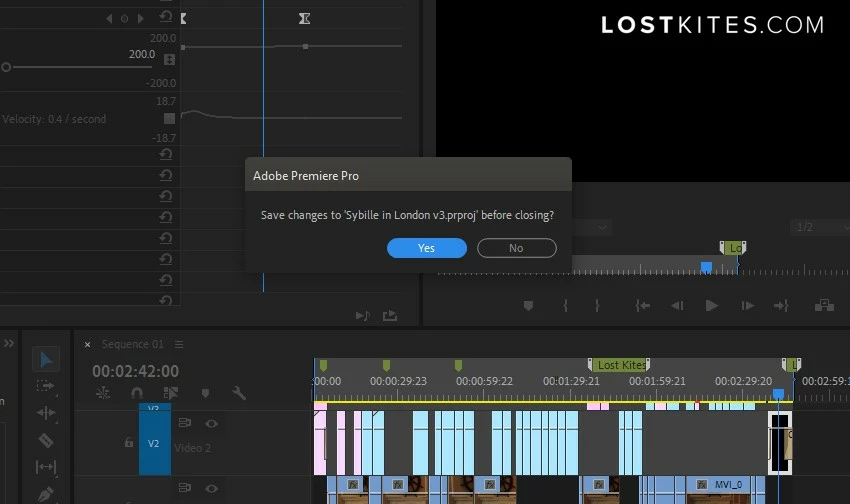This screenshot has width=850, height=504.
Task: Click fx badge on MVI_0 clip
Action: [x=702, y=484]
